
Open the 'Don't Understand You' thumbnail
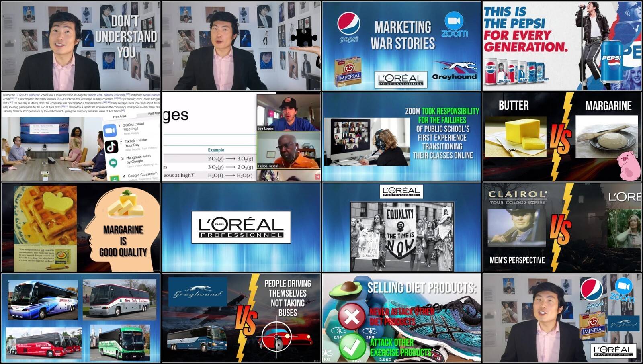click(81, 46)
